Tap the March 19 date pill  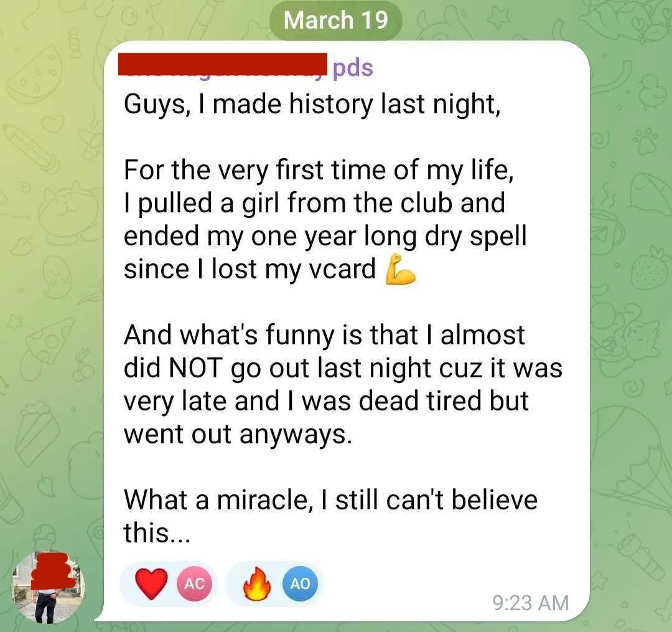pos(335,20)
